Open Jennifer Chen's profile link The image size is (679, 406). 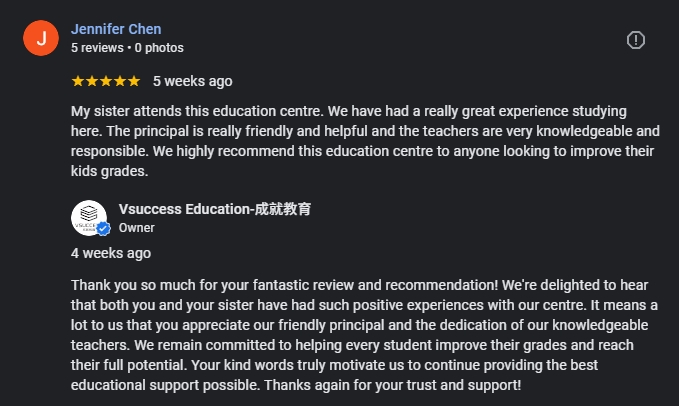[116, 29]
